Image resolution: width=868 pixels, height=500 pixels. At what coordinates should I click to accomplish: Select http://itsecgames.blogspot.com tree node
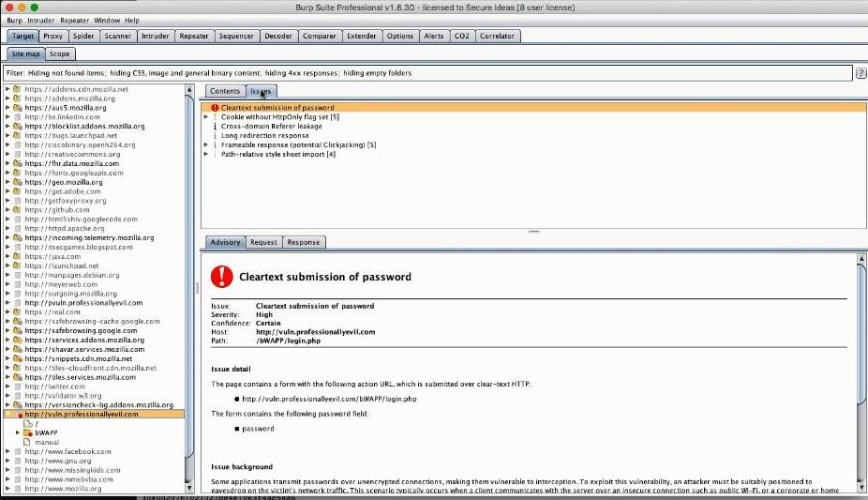click(79, 247)
